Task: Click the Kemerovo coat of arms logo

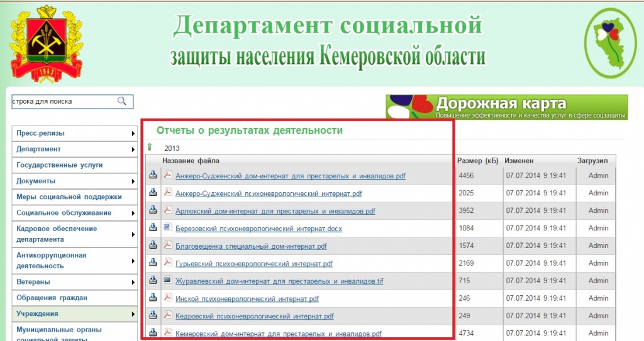Action: 46,43
